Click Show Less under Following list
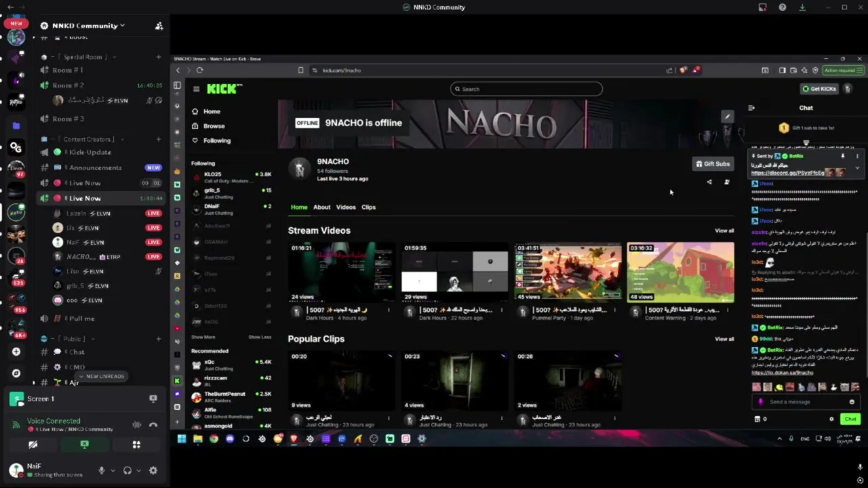Screen dimensions: 868x488 [260, 337]
